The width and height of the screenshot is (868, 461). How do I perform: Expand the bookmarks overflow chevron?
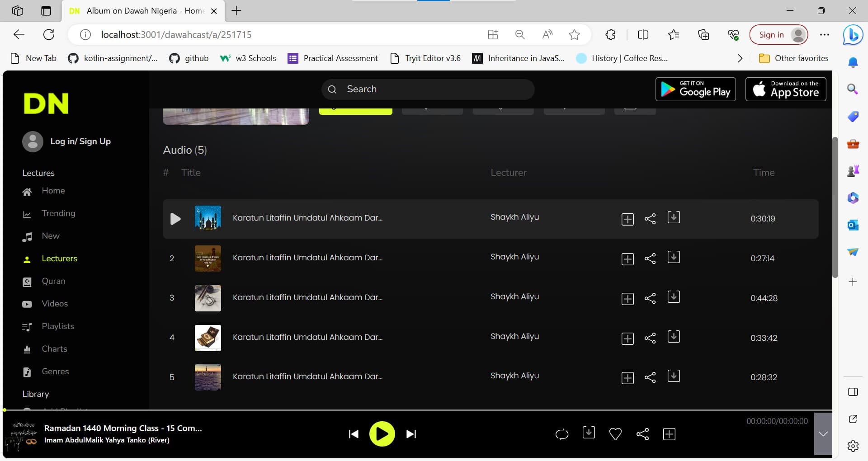pos(740,58)
